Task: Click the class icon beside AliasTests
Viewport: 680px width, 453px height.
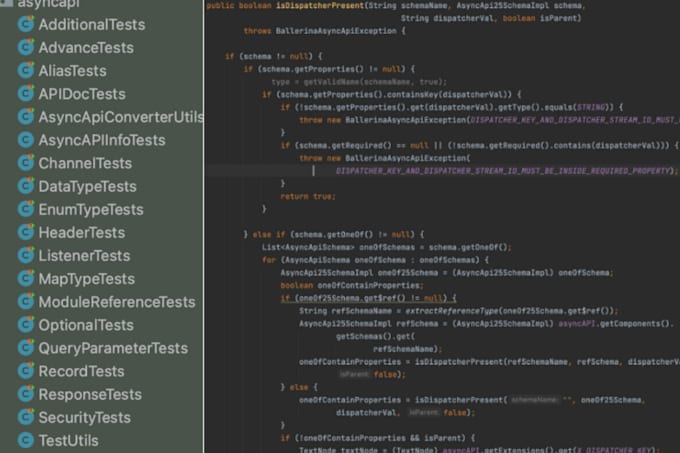Action: 26,70
